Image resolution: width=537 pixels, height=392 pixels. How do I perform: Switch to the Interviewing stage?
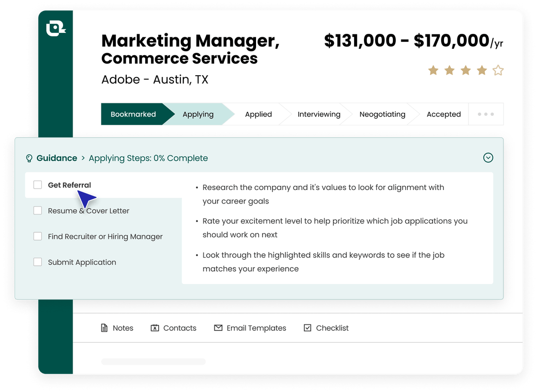point(319,114)
